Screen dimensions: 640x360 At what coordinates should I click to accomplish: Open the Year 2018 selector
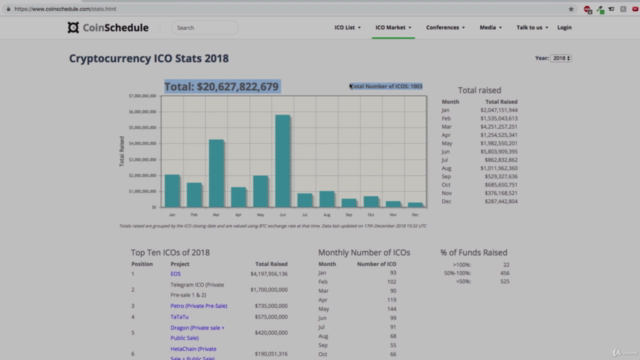point(561,58)
